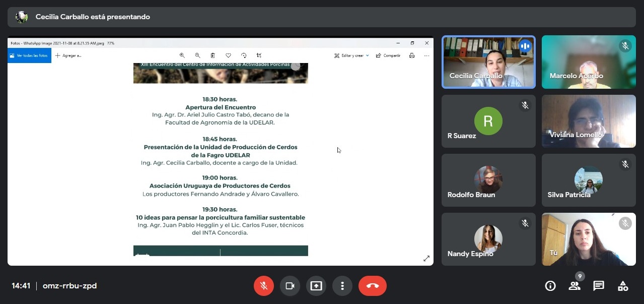The height and width of the screenshot is (304, 644).
Task: Click muted mic icon on R Suarez tile
Action: click(x=525, y=105)
